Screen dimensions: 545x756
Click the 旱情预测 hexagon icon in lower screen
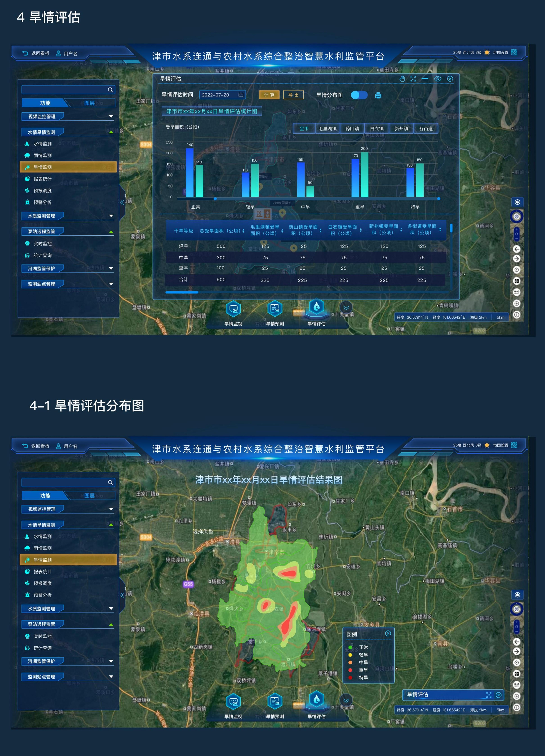pos(275,701)
